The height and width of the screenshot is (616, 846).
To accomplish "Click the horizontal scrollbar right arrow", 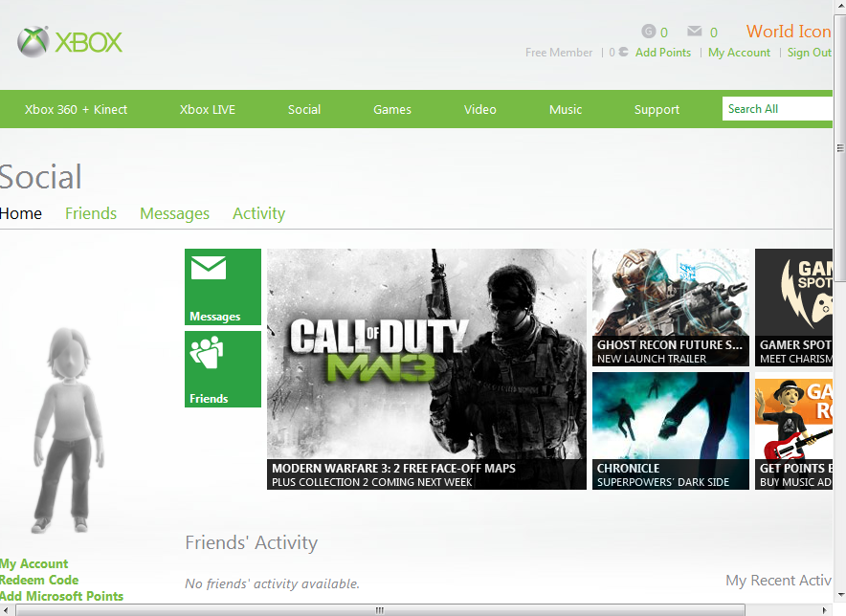I will [x=824, y=610].
